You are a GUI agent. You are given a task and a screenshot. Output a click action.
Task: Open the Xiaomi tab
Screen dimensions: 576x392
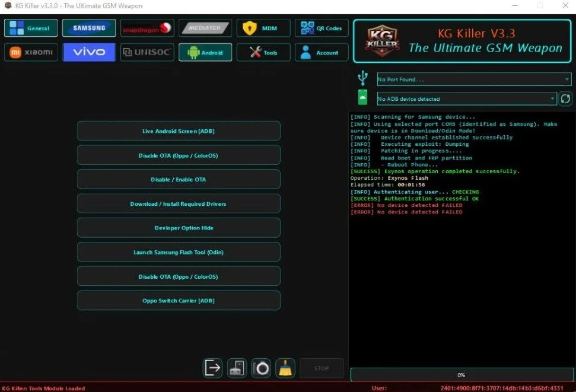(x=31, y=53)
